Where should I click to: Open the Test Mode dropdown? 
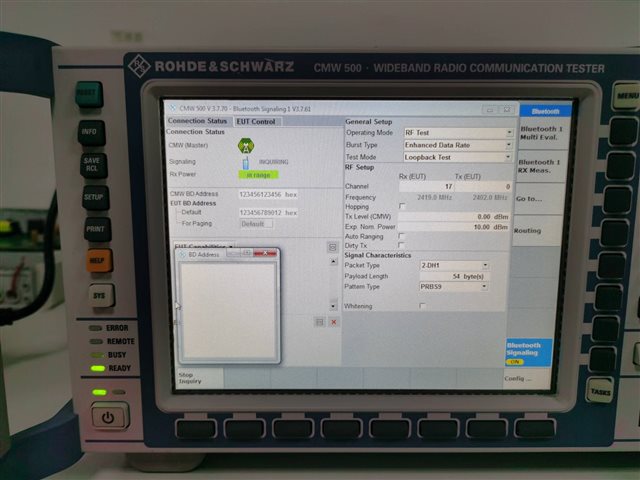[508, 157]
